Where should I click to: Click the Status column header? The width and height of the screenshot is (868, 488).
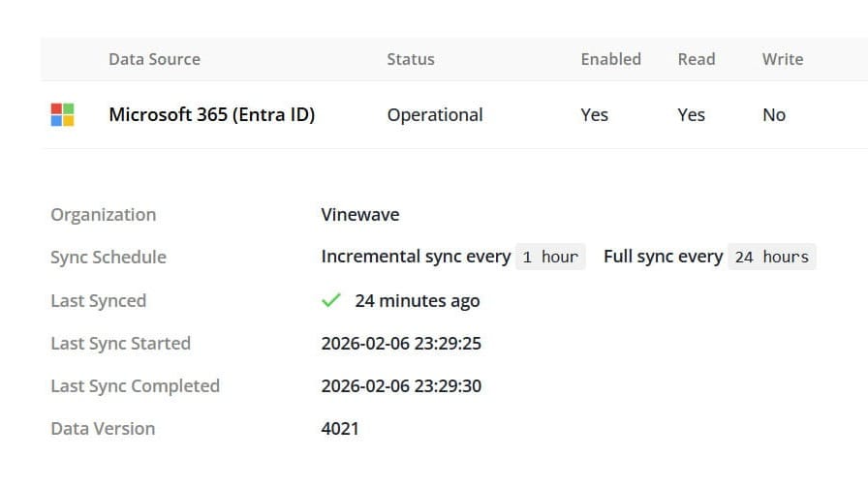(411, 59)
